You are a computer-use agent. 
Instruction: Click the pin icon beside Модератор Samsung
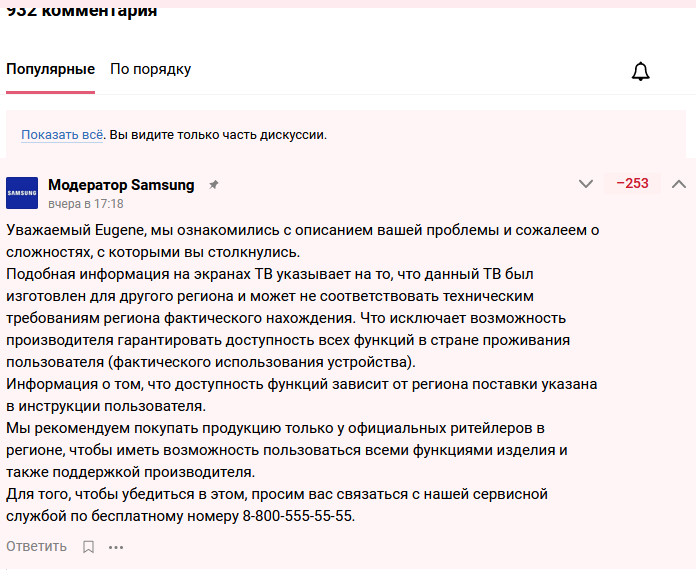213,185
